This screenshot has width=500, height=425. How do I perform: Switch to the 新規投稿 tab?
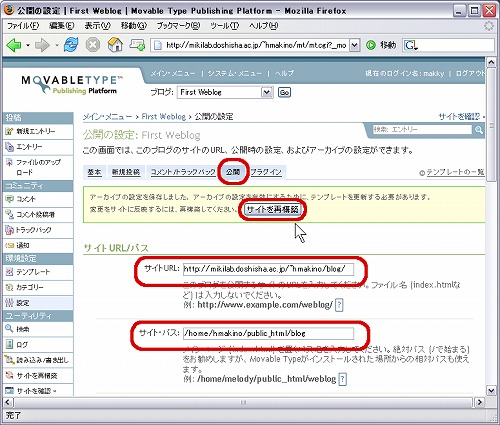click(x=126, y=172)
